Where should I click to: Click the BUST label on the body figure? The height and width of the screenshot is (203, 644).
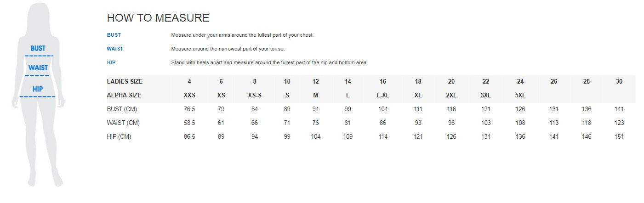38,48
